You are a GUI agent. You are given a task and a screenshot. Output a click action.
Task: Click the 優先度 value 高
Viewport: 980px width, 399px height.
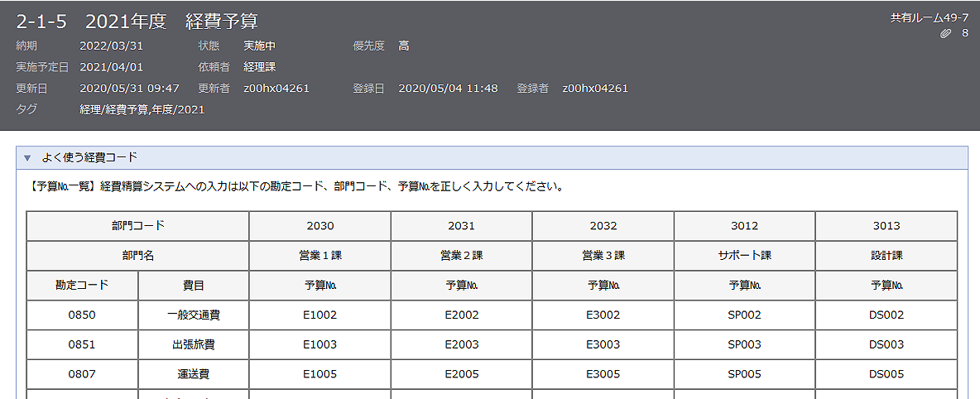pyautogui.click(x=404, y=46)
